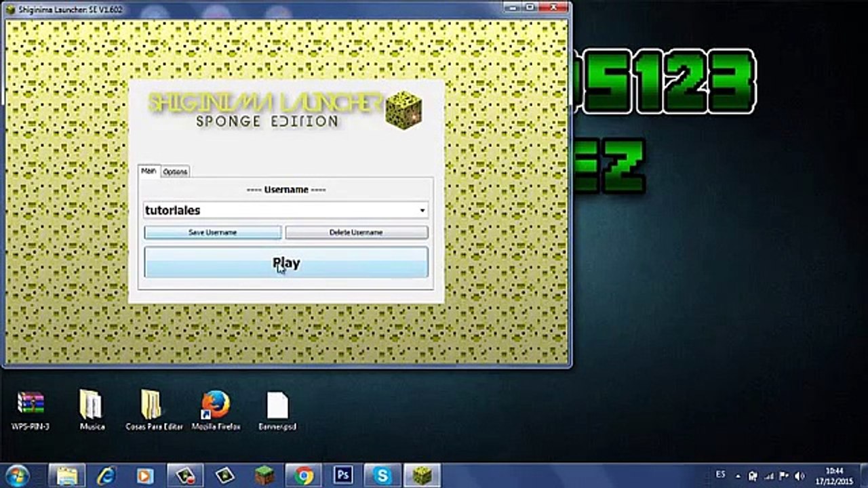Minimize the Shiginima Launcher window
Viewport: 868px width, 488px height.
point(513,7)
